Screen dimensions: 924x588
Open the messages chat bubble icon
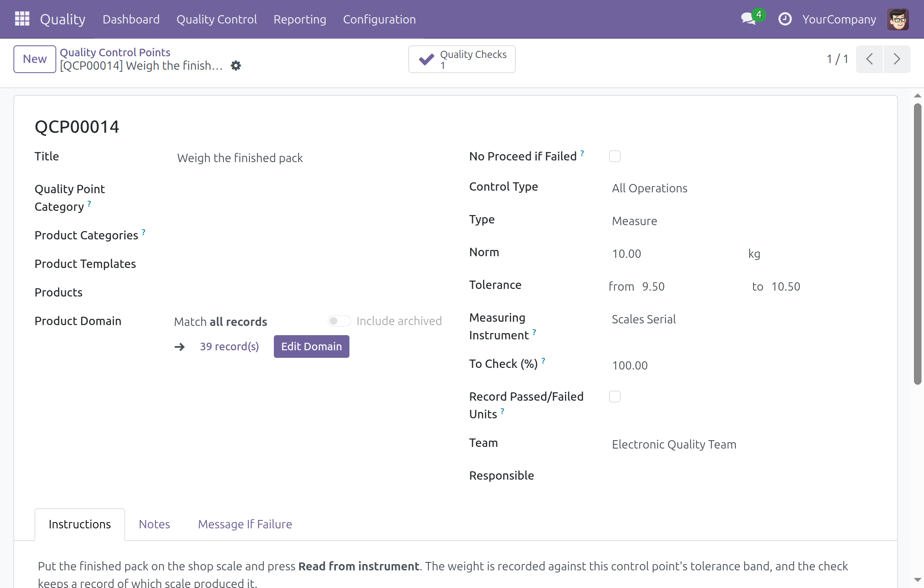[748, 19]
